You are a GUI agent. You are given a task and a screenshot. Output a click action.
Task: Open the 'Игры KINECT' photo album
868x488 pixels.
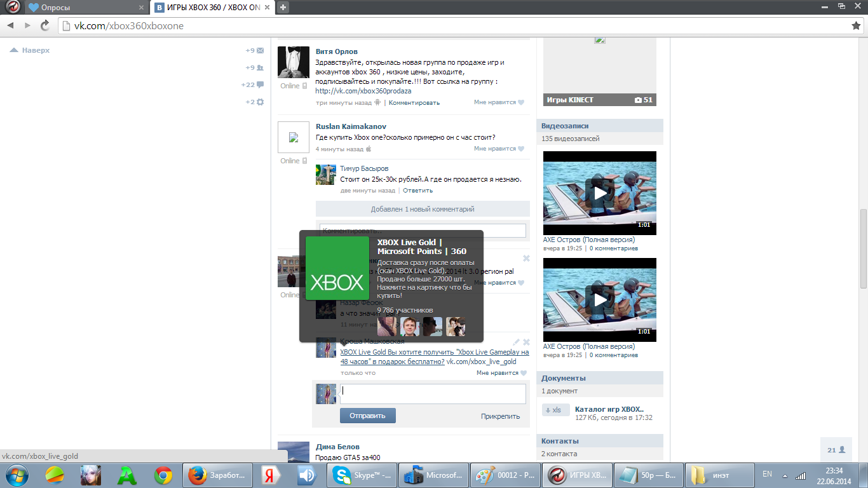tap(599, 100)
